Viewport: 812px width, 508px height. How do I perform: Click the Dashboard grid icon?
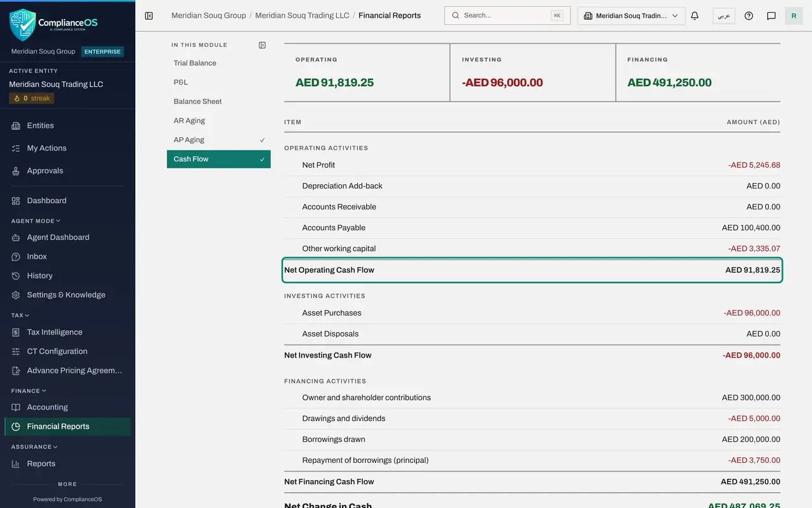tap(16, 201)
